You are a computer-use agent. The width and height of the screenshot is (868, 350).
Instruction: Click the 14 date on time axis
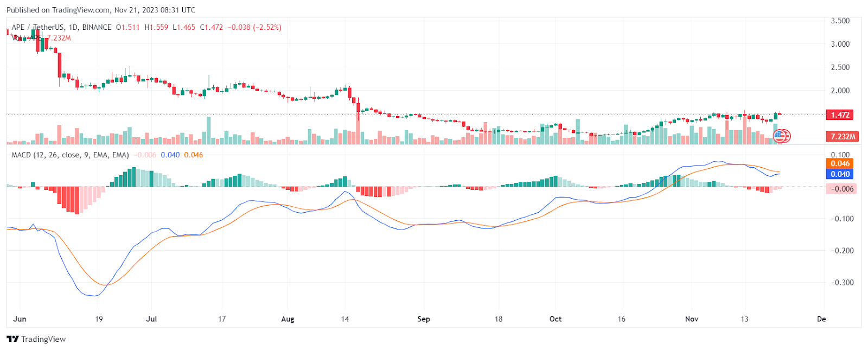(345, 319)
